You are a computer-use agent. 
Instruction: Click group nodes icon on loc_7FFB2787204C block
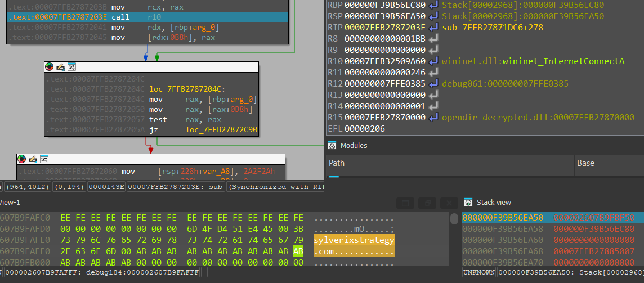tap(71, 66)
